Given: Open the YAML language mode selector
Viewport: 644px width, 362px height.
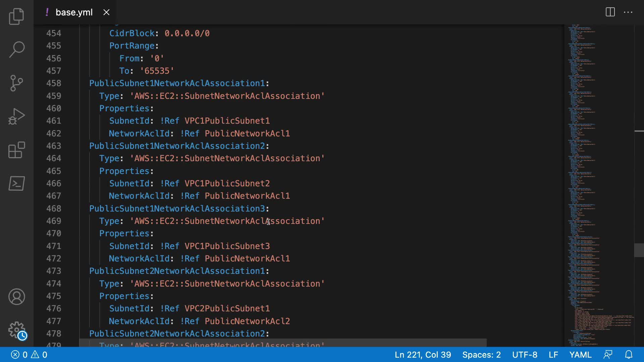Looking at the screenshot, I should tap(580, 355).
